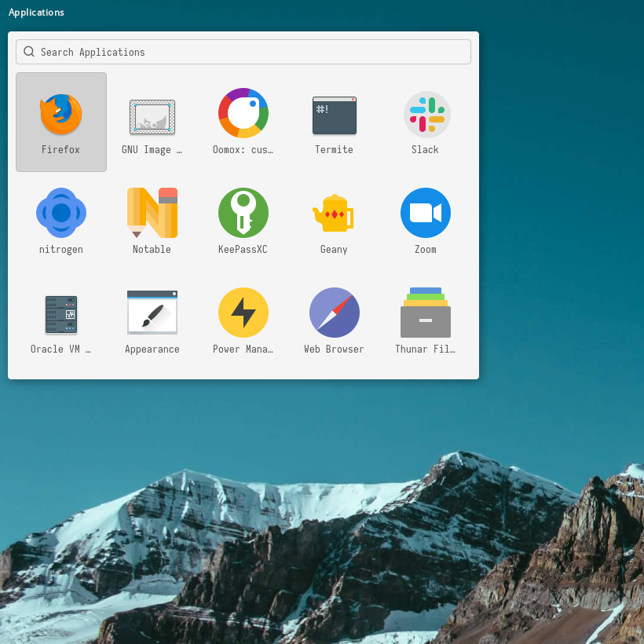Launch the Firefox browser icon
The image size is (644, 644).
(61, 115)
